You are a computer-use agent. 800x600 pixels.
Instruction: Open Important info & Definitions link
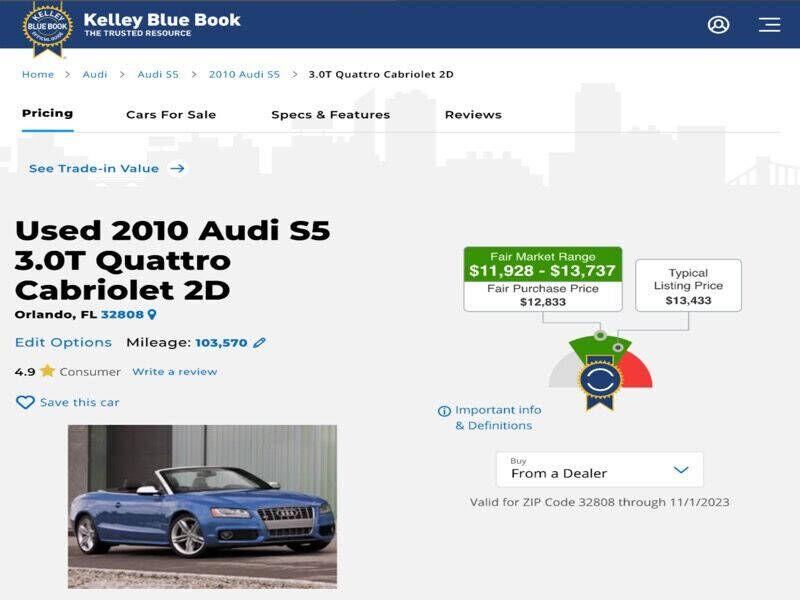click(497, 418)
